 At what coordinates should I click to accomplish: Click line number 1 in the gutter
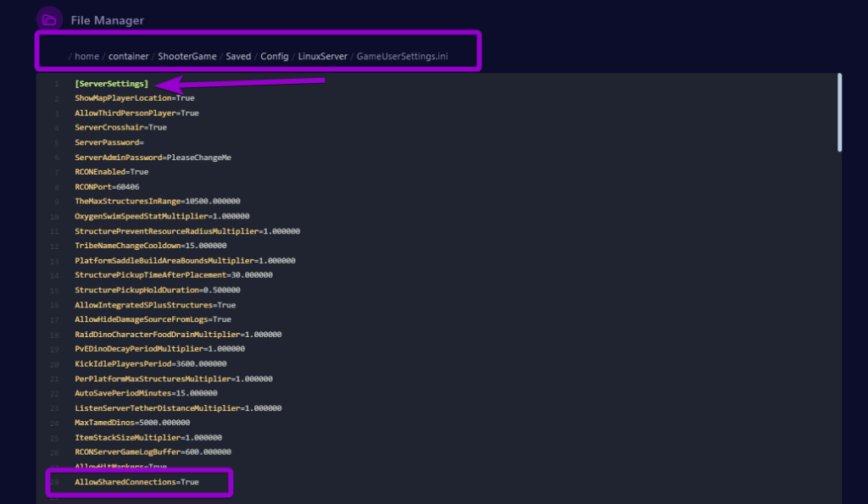point(56,84)
